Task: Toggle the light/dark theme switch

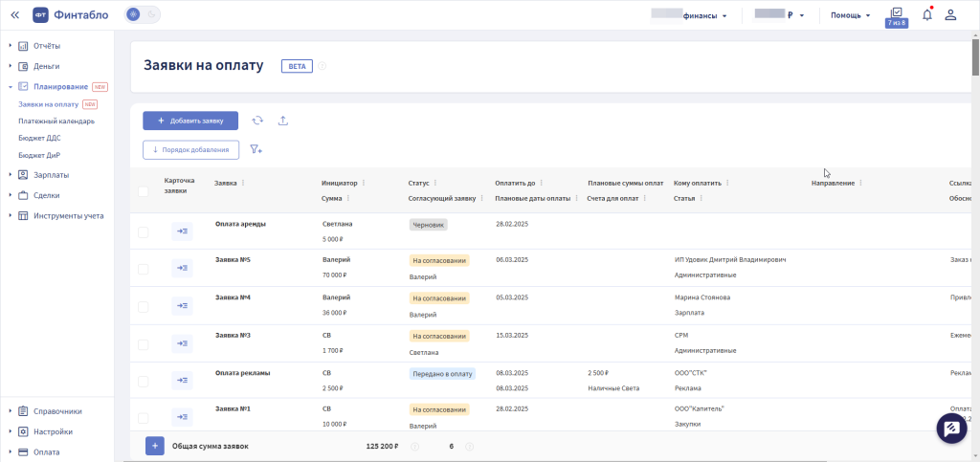Action: click(x=143, y=15)
